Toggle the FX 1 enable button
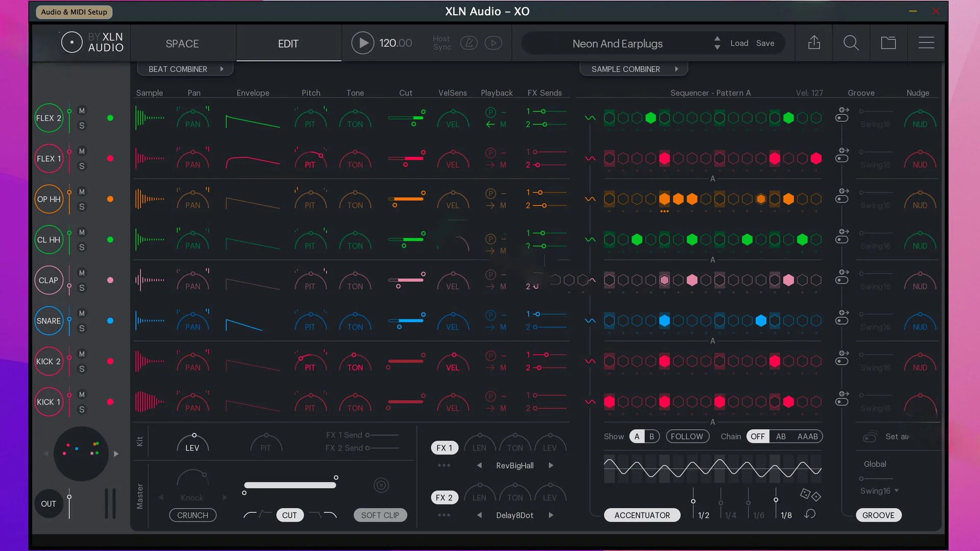This screenshot has width=980, height=551. [444, 447]
